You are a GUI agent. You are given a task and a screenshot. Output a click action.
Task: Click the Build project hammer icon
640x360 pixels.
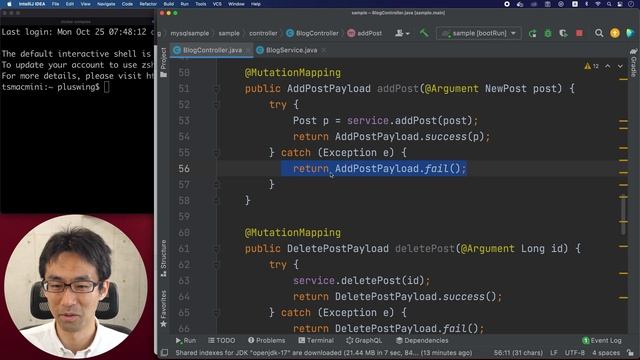point(424,33)
